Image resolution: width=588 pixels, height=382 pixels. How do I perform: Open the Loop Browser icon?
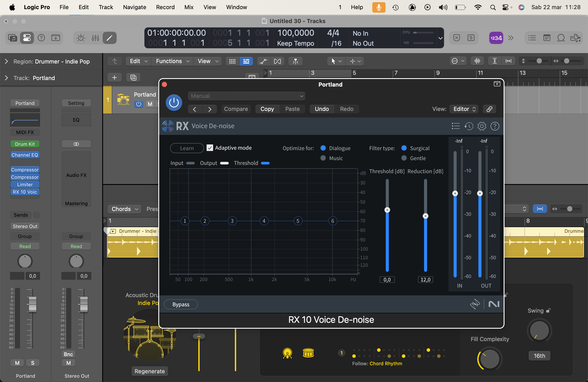point(561,38)
